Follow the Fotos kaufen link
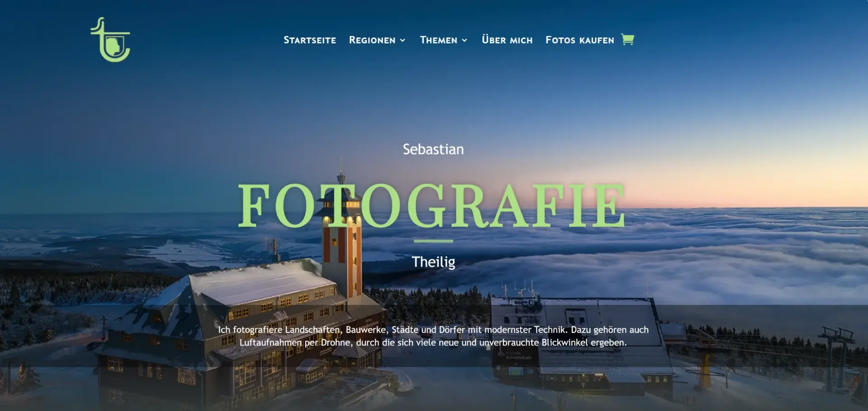 pyautogui.click(x=580, y=40)
